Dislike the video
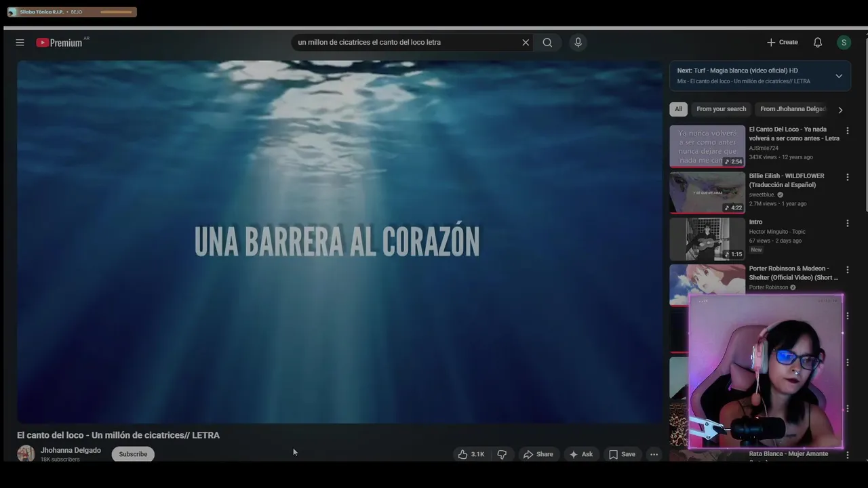The height and width of the screenshot is (488, 868). (502, 454)
